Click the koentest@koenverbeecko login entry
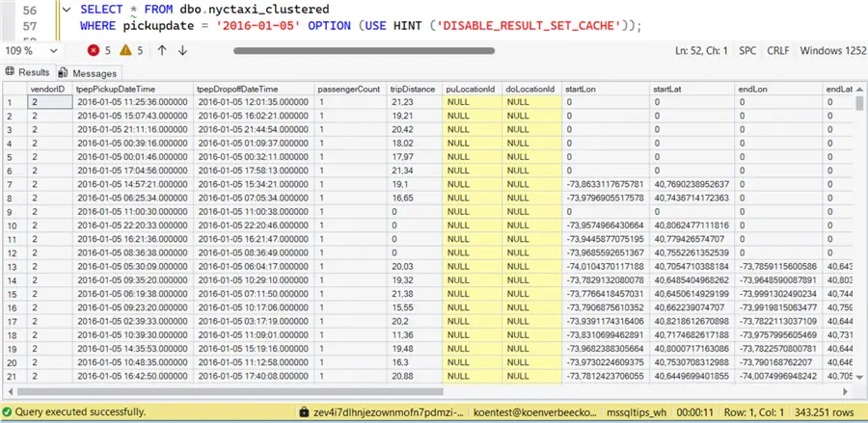The height and width of the screenshot is (423, 868). coord(536,412)
